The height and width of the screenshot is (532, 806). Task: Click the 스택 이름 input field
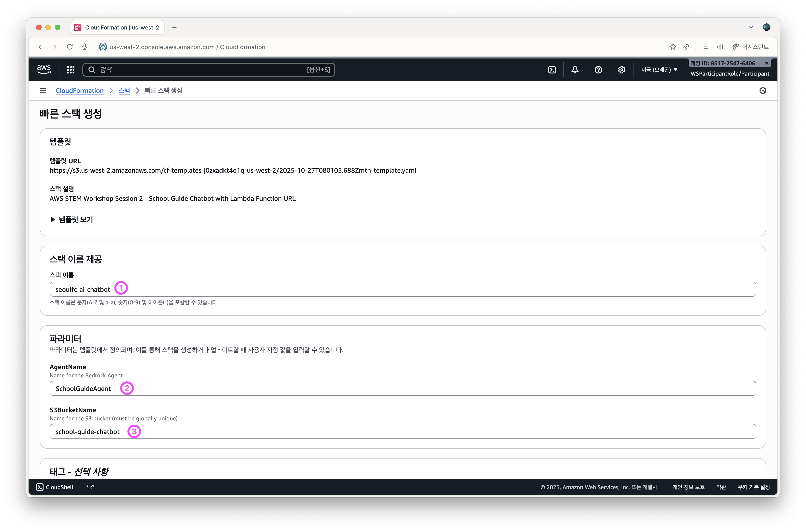(x=403, y=289)
